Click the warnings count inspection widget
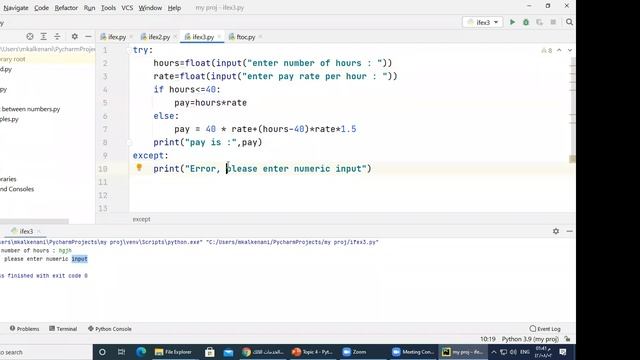This screenshot has width=640, height=360. 547,50
